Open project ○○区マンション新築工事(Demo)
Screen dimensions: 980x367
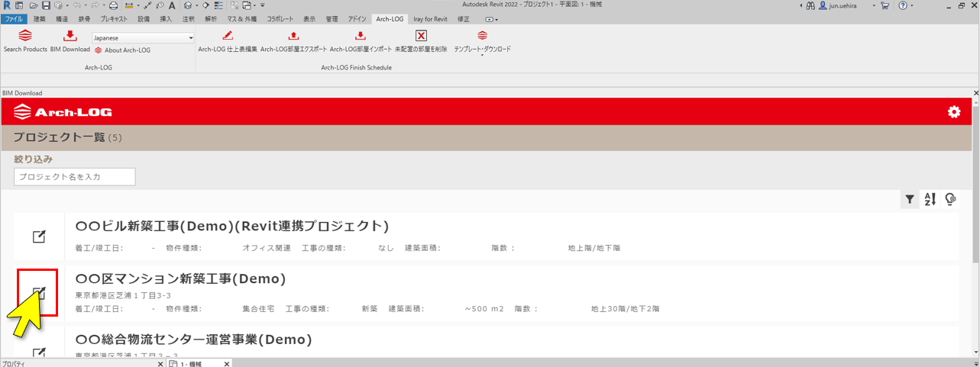coord(180,279)
